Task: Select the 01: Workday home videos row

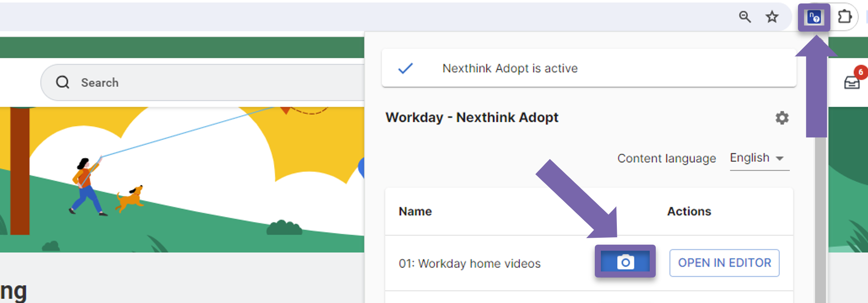Action: pyautogui.click(x=469, y=264)
